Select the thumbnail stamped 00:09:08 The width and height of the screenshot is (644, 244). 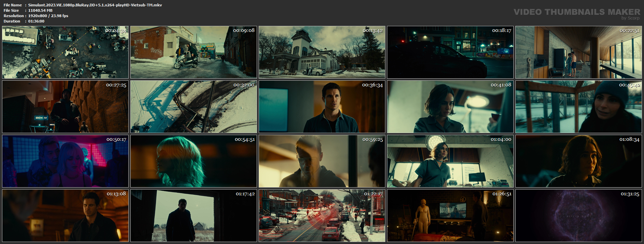click(194, 52)
